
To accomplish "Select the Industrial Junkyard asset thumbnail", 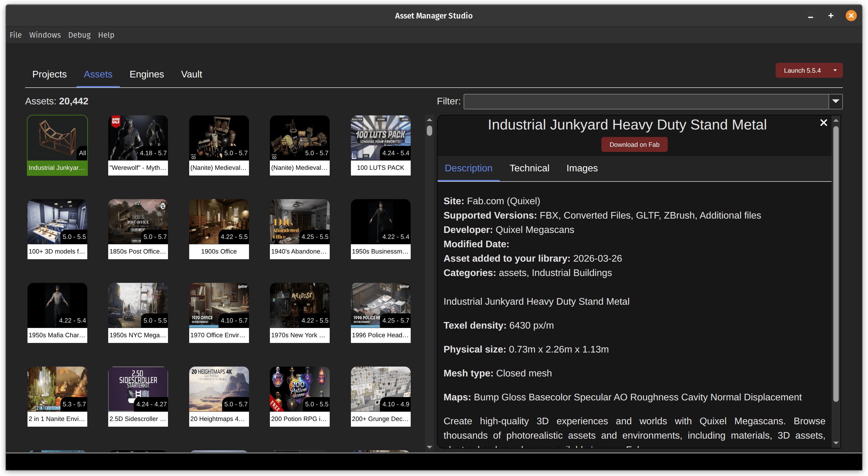I will pyautogui.click(x=57, y=145).
